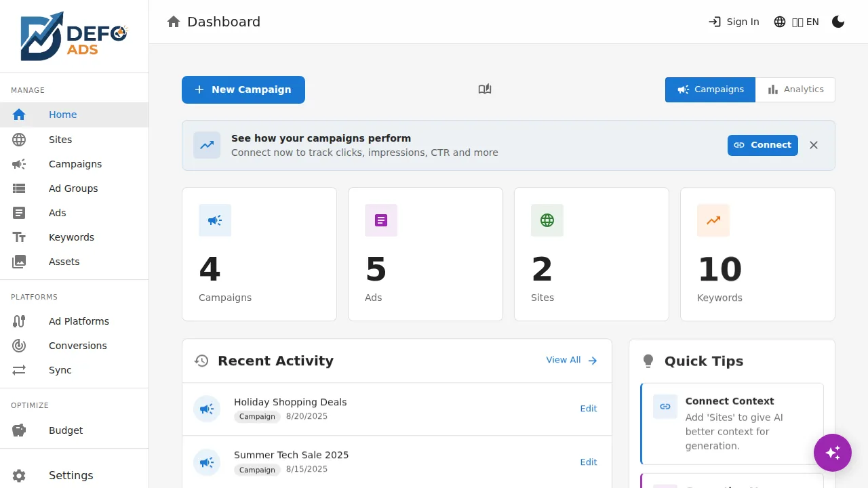Screen dimensions: 868x488
Task: Click the 5 Ads count
Action: 376,270
